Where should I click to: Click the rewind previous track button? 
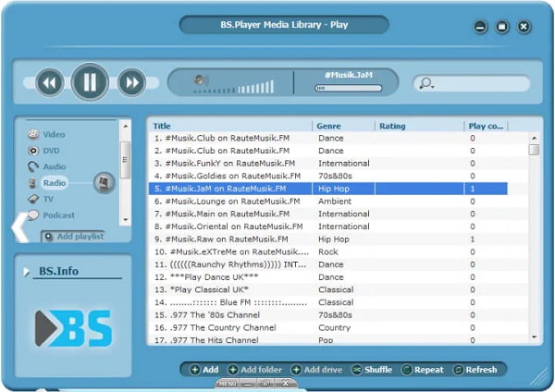click(50, 83)
